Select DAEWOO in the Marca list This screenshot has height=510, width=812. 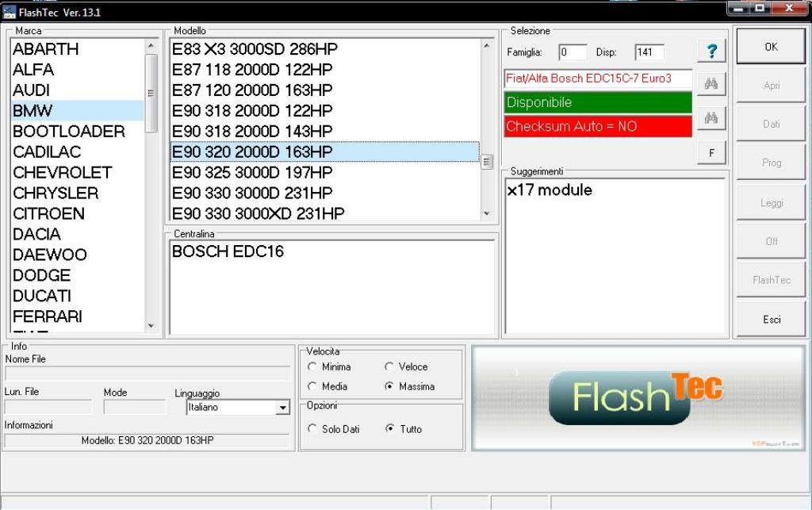tap(77, 255)
